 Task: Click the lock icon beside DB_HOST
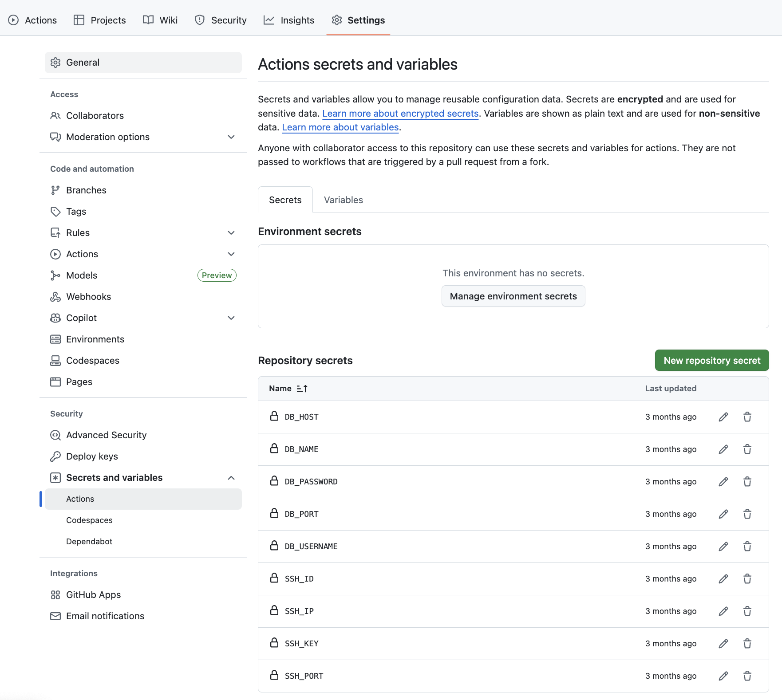point(274,416)
